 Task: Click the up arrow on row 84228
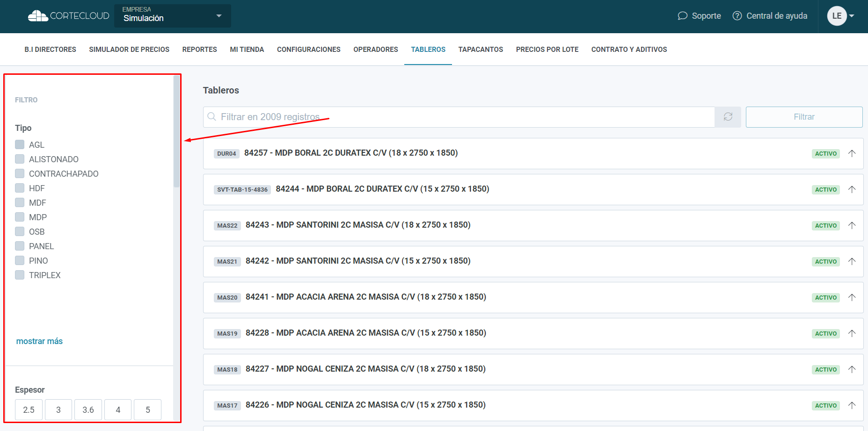pos(852,333)
